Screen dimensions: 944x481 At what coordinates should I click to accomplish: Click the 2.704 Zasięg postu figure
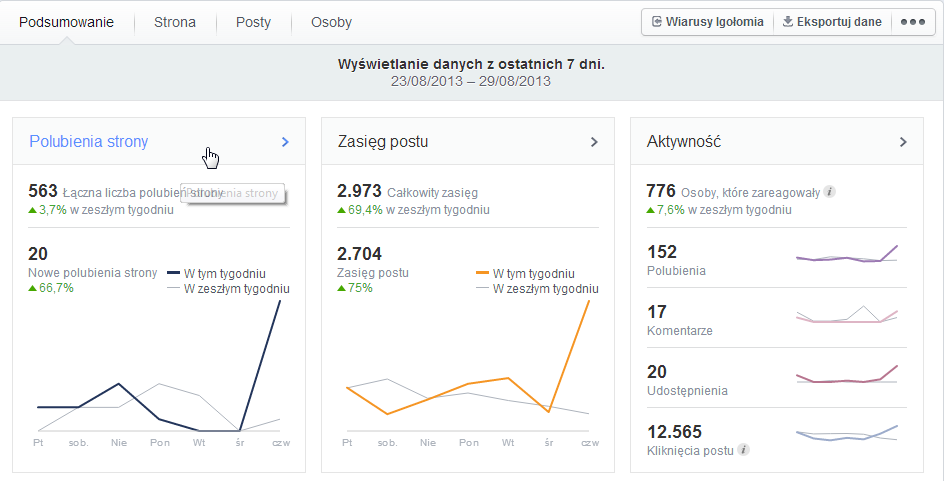click(x=359, y=253)
